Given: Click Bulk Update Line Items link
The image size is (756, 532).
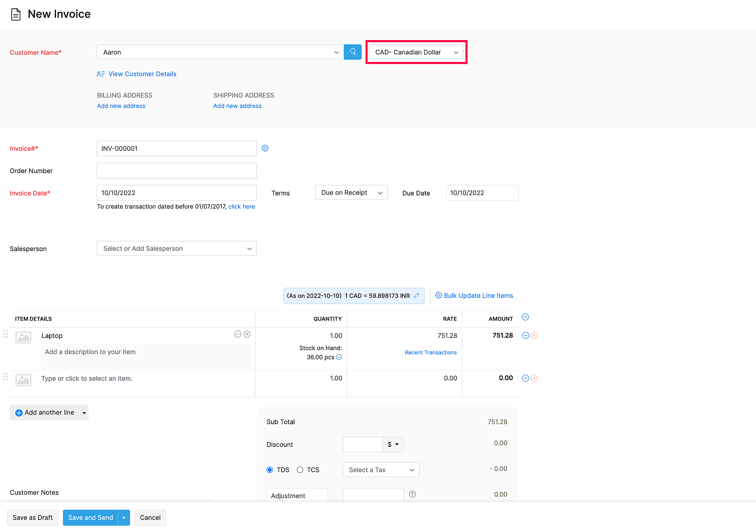Looking at the screenshot, I should tap(478, 296).
